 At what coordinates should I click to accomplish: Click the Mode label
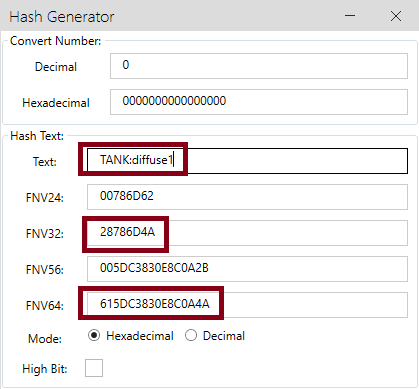[x=45, y=339]
